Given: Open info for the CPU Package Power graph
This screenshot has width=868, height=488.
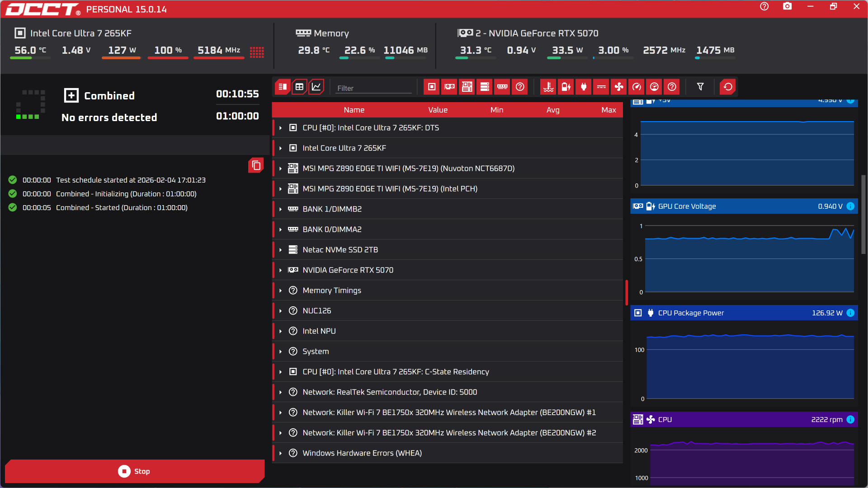Looking at the screenshot, I should [850, 313].
